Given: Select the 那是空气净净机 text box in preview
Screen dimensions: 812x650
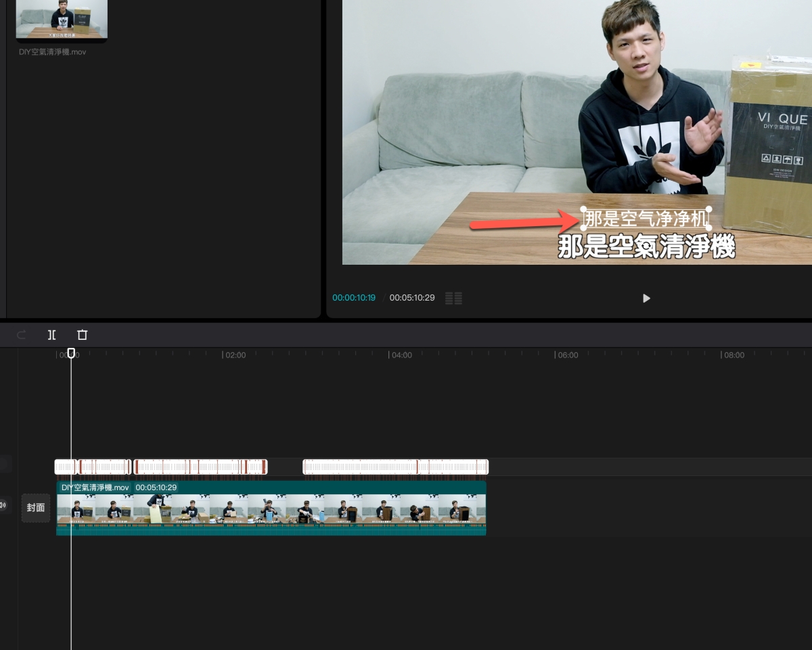Looking at the screenshot, I should pos(646,219).
